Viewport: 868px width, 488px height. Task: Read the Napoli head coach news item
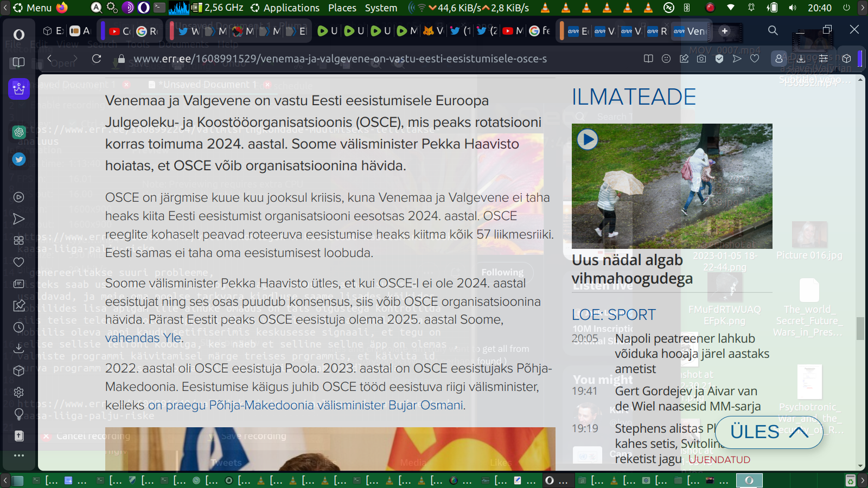(x=692, y=354)
